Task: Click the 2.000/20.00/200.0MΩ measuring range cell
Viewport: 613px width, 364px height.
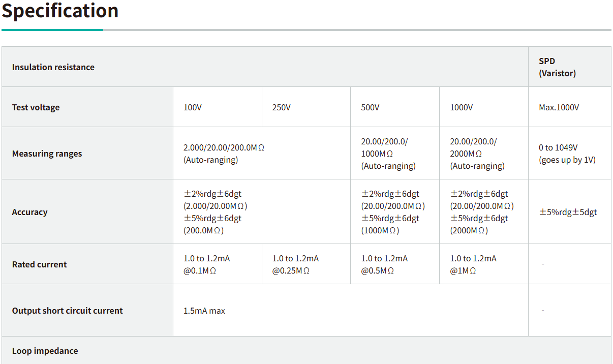Action: coord(224,154)
